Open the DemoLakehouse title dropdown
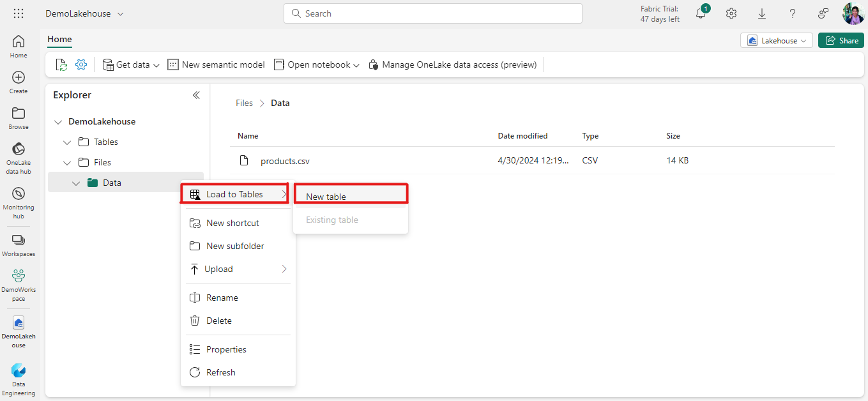 click(x=121, y=13)
